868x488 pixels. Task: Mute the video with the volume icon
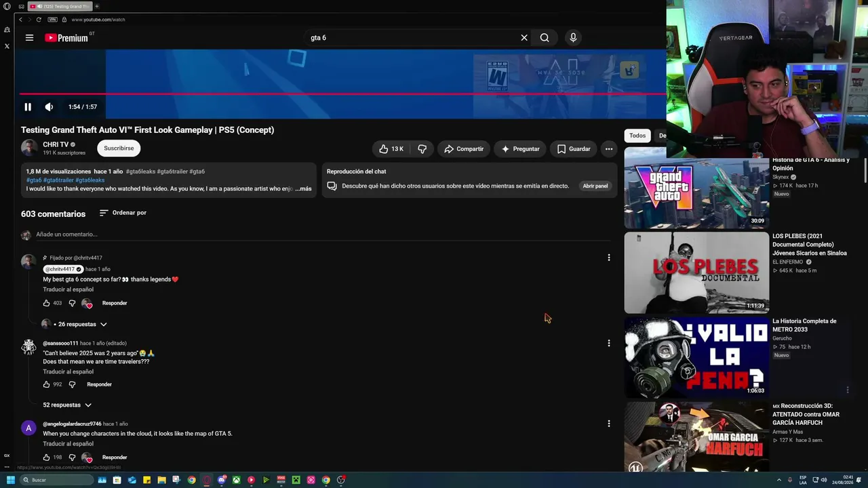pyautogui.click(x=49, y=107)
